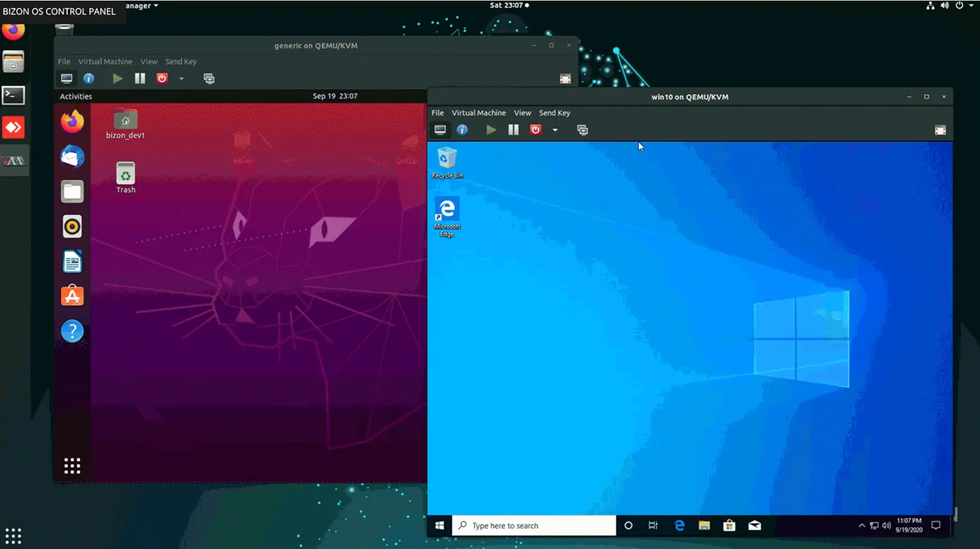Show the Windows hidden icons chevron

click(861, 525)
